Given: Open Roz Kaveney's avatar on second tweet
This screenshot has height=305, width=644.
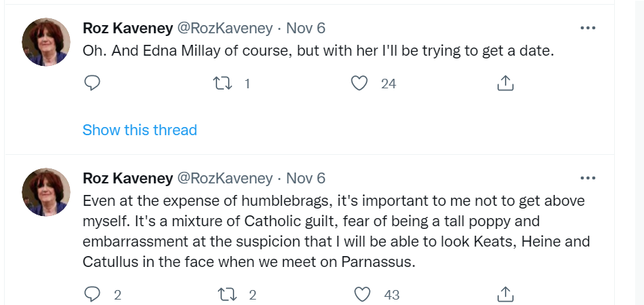Looking at the screenshot, I should (46, 193).
